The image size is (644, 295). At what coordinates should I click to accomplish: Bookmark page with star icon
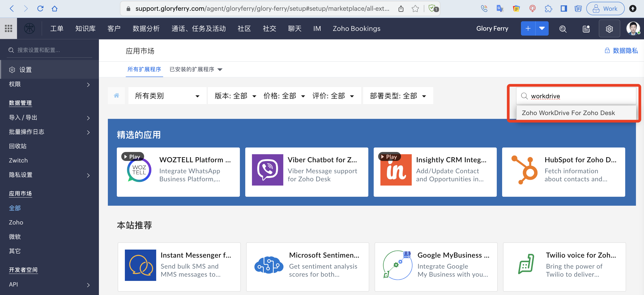pos(415,9)
